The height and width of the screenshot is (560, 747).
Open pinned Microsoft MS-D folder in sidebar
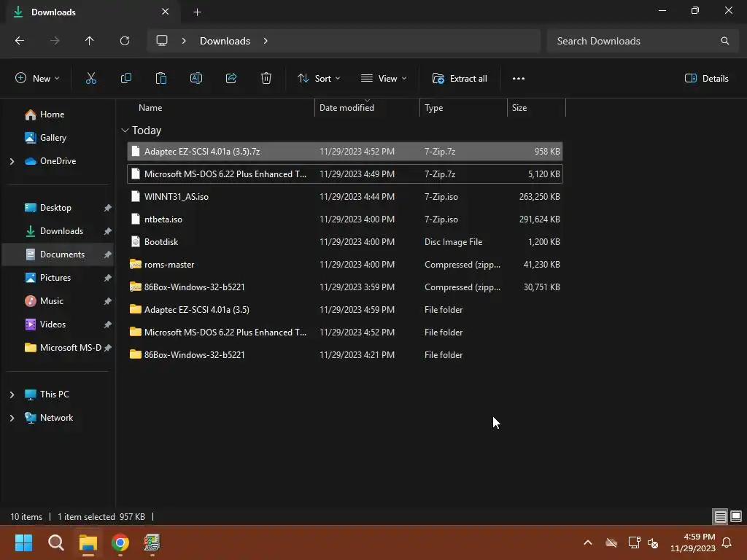click(x=71, y=348)
